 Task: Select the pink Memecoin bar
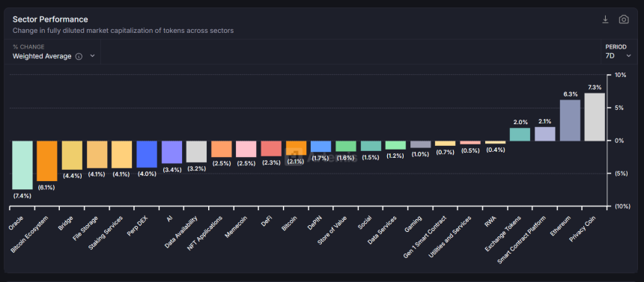(x=246, y=149)
